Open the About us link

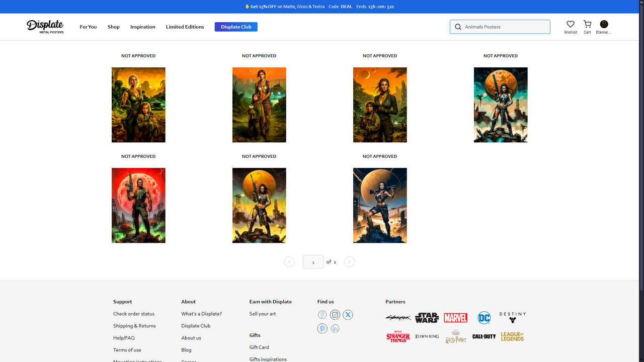pyautogui.click(x=191, y=338)
